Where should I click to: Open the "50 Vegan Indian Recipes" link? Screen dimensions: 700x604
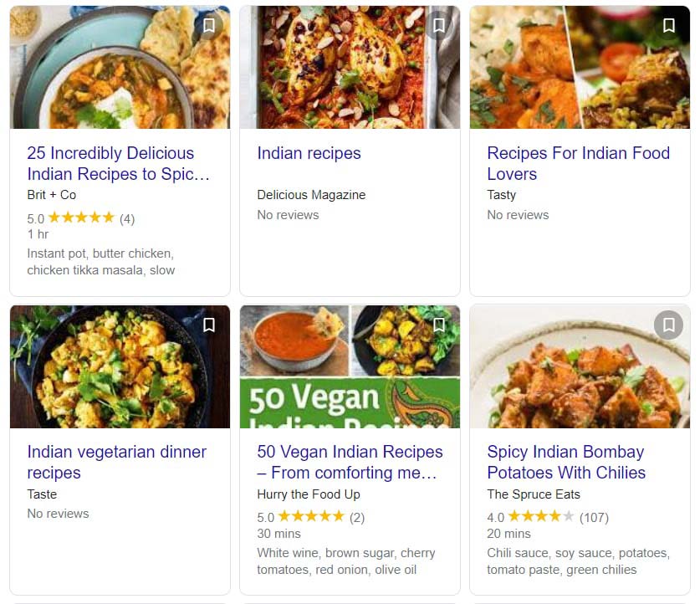click(x=350, y=463)
